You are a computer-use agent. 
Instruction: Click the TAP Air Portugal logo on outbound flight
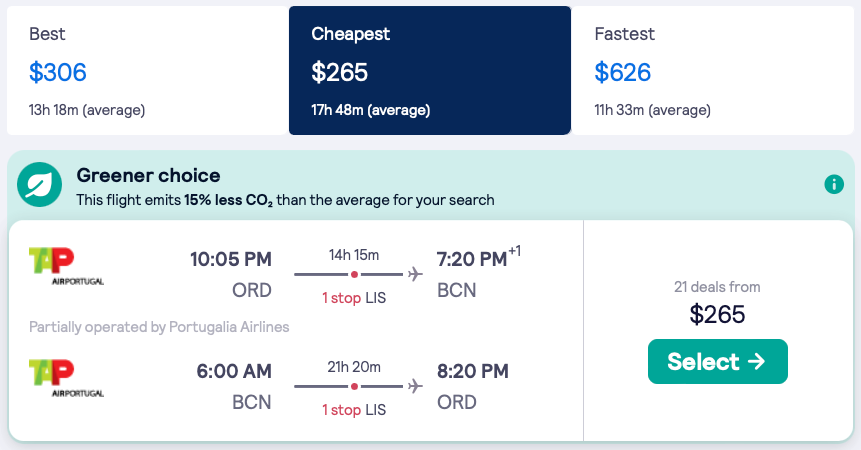pos(66,266)
